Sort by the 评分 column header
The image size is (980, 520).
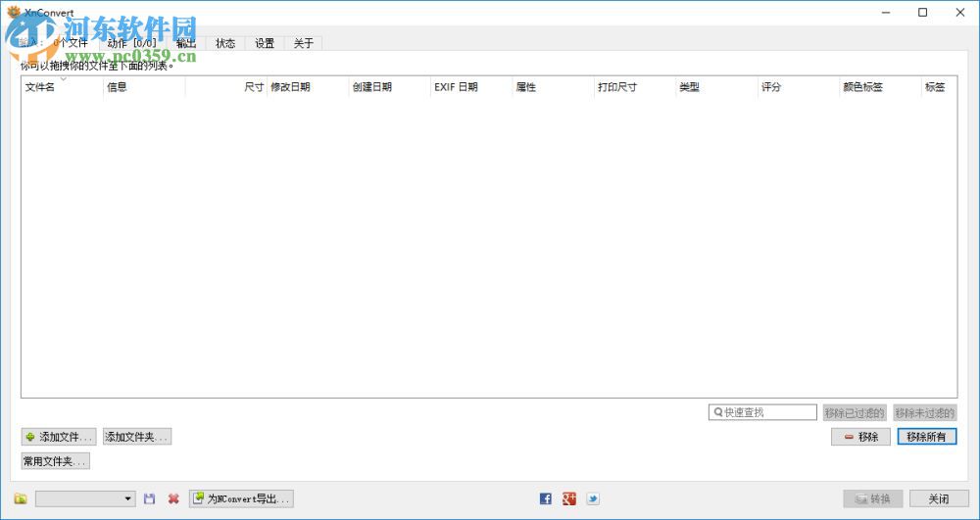800,87
